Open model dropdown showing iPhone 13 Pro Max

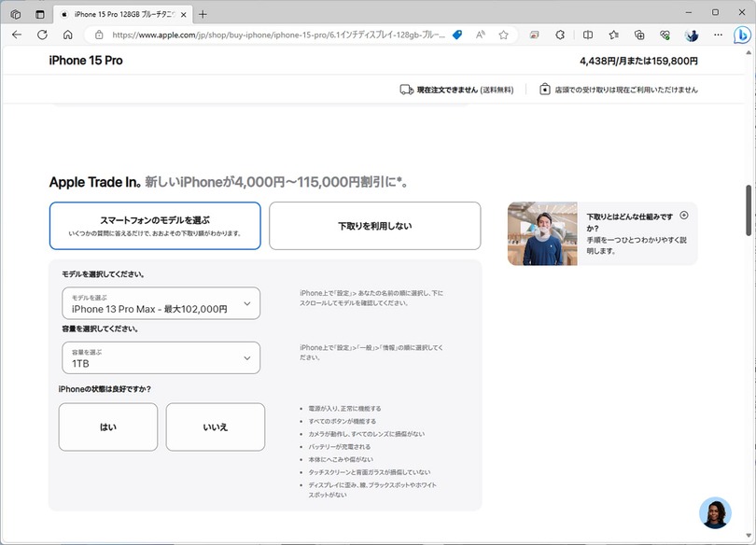pos(161,303)
